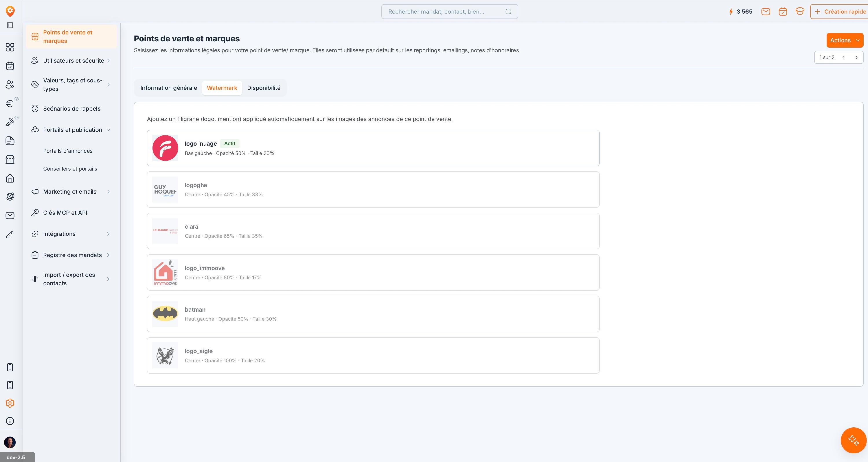
Task: Switch to Disponibilité tab
Action: 264,88
